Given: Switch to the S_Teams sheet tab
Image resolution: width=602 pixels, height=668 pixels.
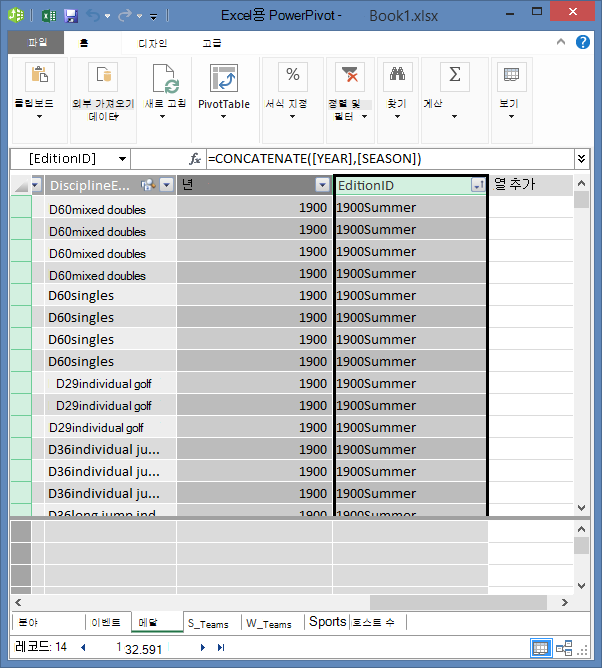Looking at the screenshot, I should pyautogui.click(x=208, y=624).
